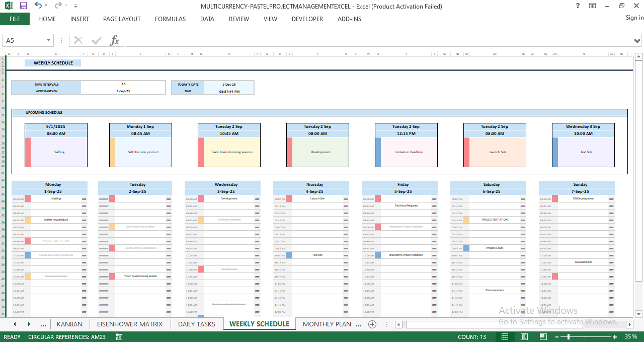This screenshot has height=342, width=644.
Task: Click the WEEKLY SCHEDULE title cell
Action: [53, 63]
